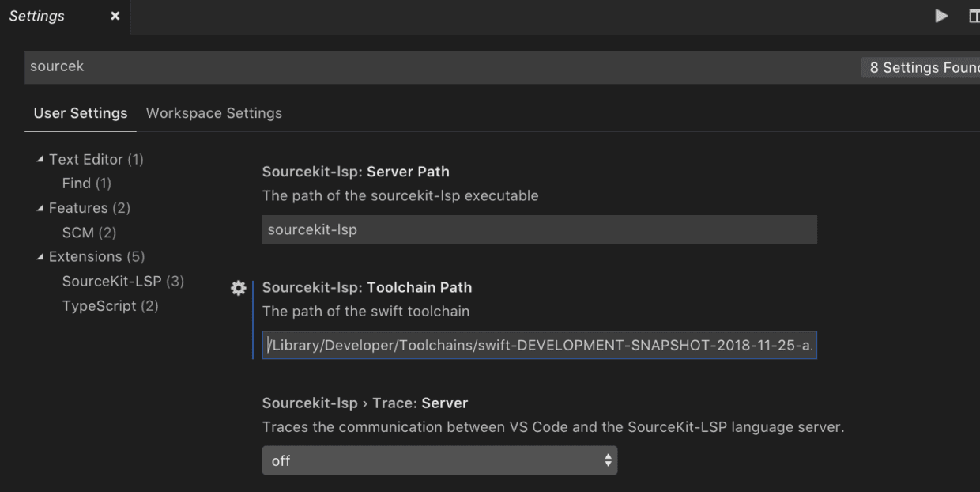Select Find (1) in settings tree
Image resolution: width=980 pixels, height=492 pixels.
click(x=86, y=184)
